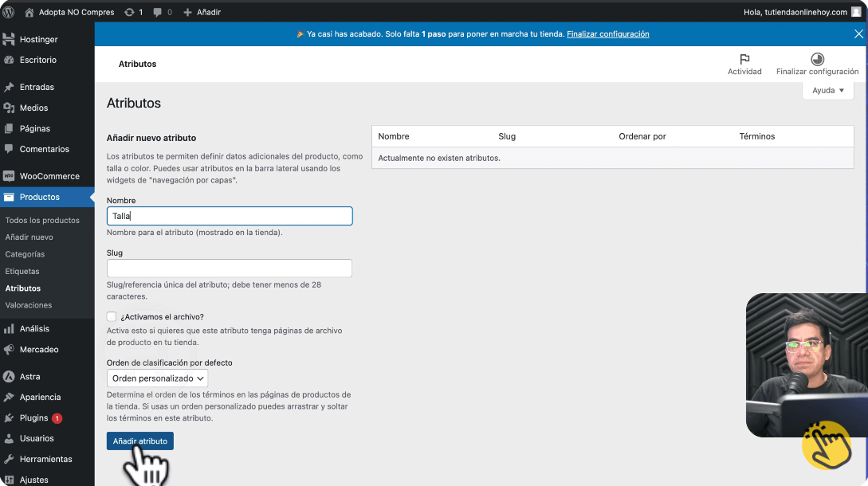Follow the Finalizar configuración banner link
Viewport: 868px width, 486px height.
tap(608, 33)
